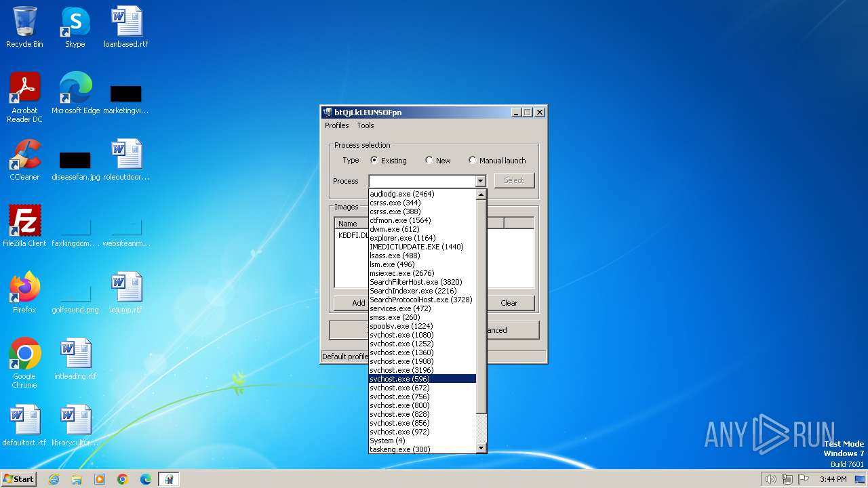This screenshot has width=868, height=488.
Task: Open Chrome from the taskbar
Action: pyautogui.click(x=123, y=479)
